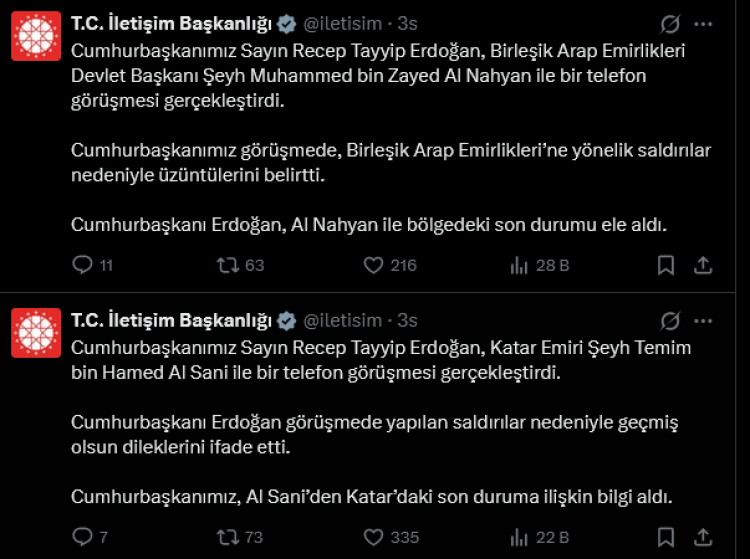
Task: Open Grok icon on first tweet
Action: (x=672, y=22)
